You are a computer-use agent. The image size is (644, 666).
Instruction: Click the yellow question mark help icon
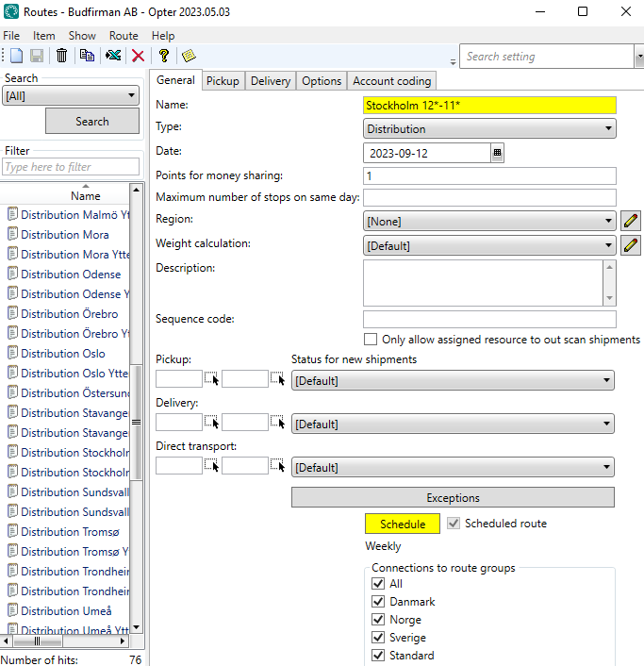tap(163, 56)
